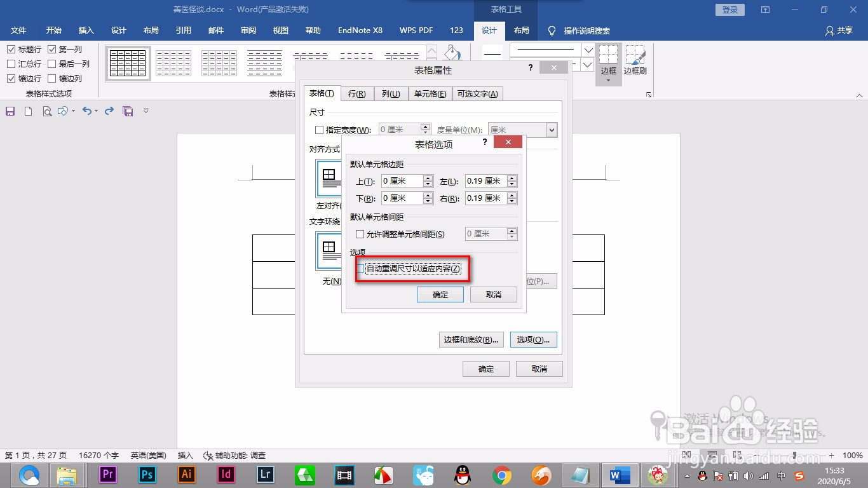The image size is (868, 488).
Task: Open Lightroom from the taskbar
Action: tap(266, 475)
